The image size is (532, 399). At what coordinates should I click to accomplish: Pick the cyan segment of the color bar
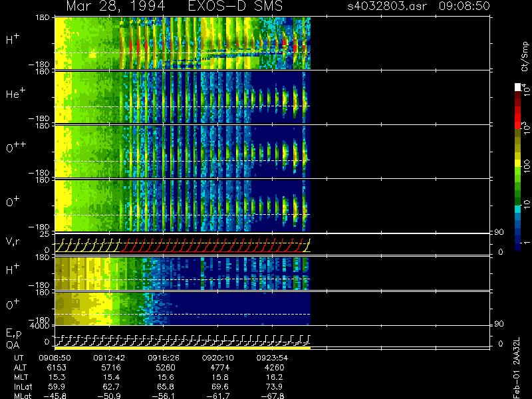click(517, 209)
